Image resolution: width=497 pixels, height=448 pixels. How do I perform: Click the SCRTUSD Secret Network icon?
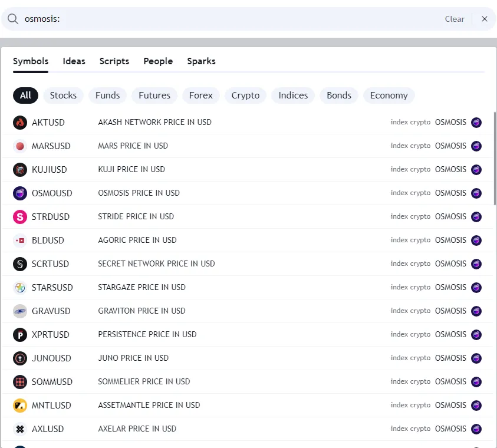(x=20, y=264)
